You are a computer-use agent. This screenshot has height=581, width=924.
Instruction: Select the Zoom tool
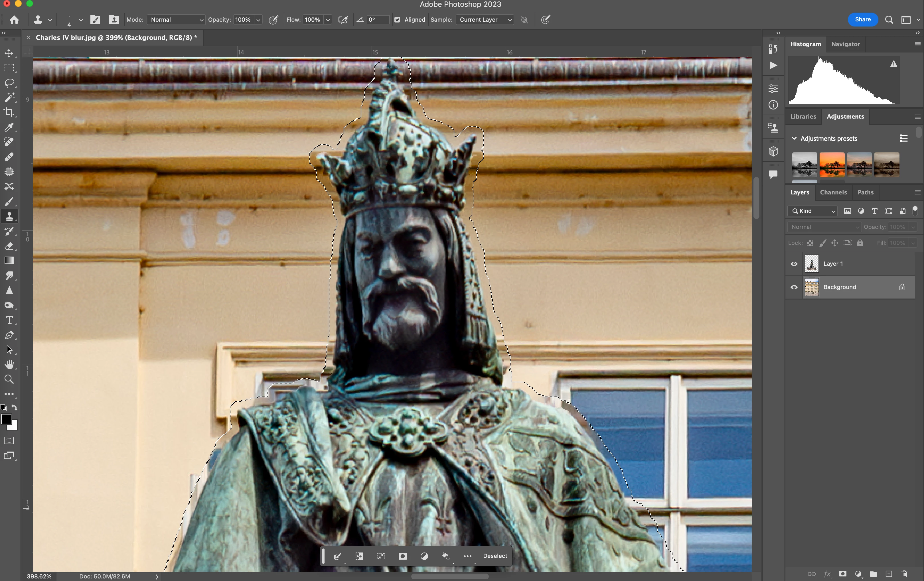pos(9,379)
